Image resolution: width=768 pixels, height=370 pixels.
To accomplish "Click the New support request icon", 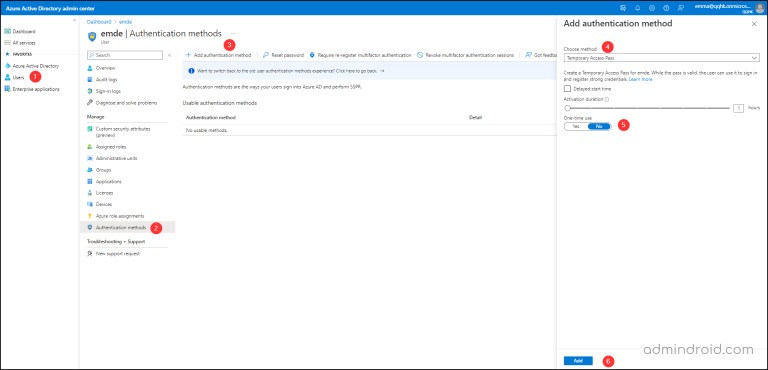I will 90,254.
